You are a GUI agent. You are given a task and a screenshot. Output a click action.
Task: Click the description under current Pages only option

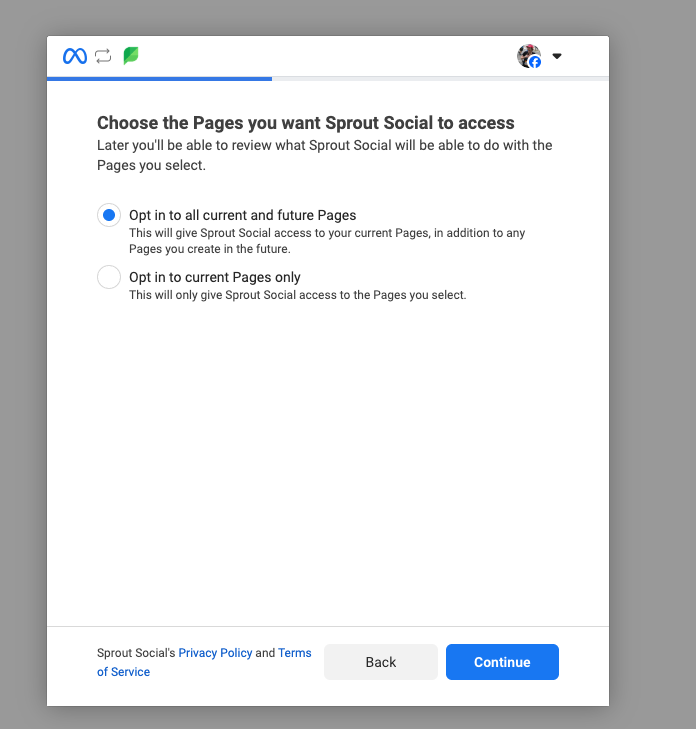coord(298,295)
